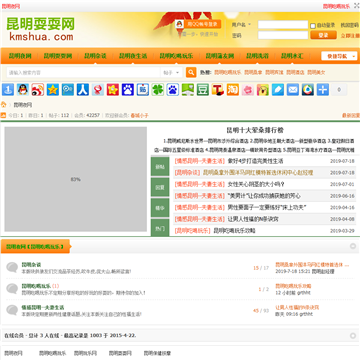Click the yellow star Qzone share icon
Viewport: 360px width, 360px height.
click(x=52, y=89)
